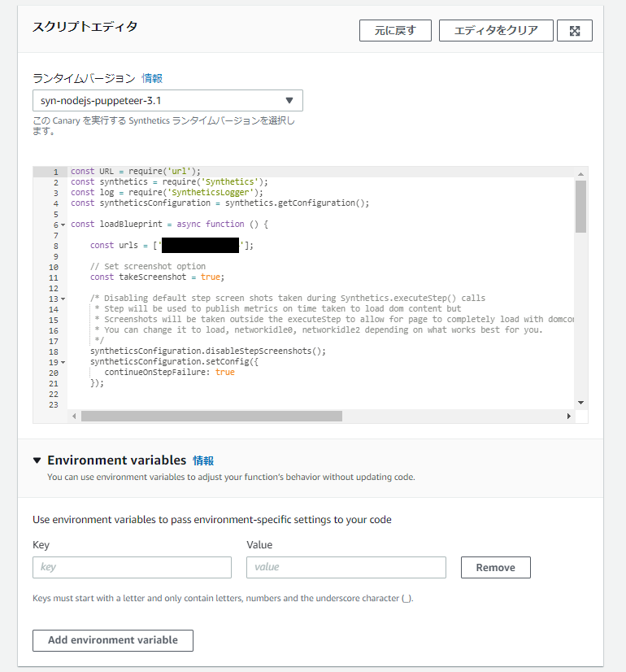Click line number 8 in the gutter
This screenshot has width=626, height=672.
(x=55, y=246)
